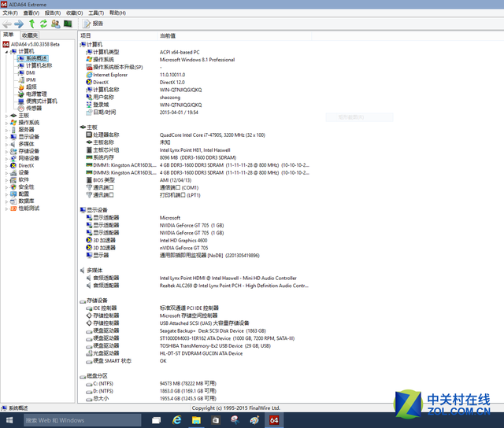Go back with the left arrow toolbar icon

tap(7, 24)
